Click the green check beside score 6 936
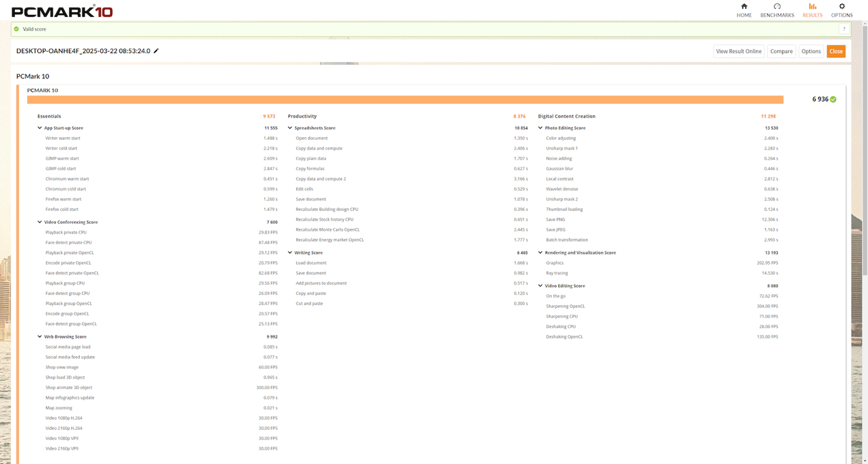The width and height of the screenshot is (868, 464). click(833, 100)
